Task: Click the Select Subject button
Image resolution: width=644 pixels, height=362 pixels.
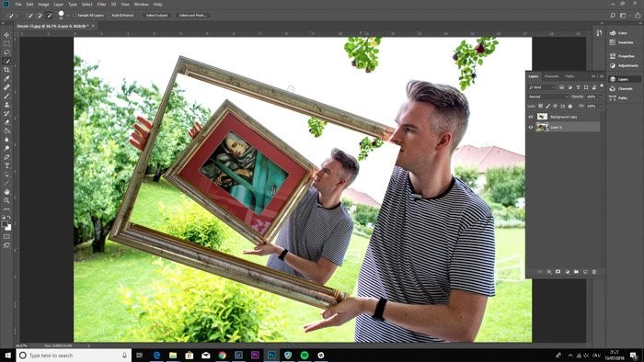Action: [x=157, y=16]
